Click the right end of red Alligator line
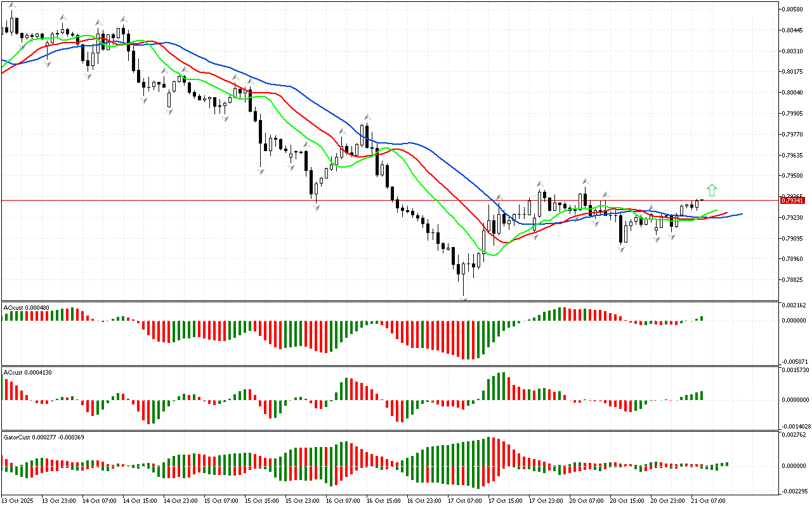The height and width of the screenshot is (508, 812). click(x=726, y=213)
